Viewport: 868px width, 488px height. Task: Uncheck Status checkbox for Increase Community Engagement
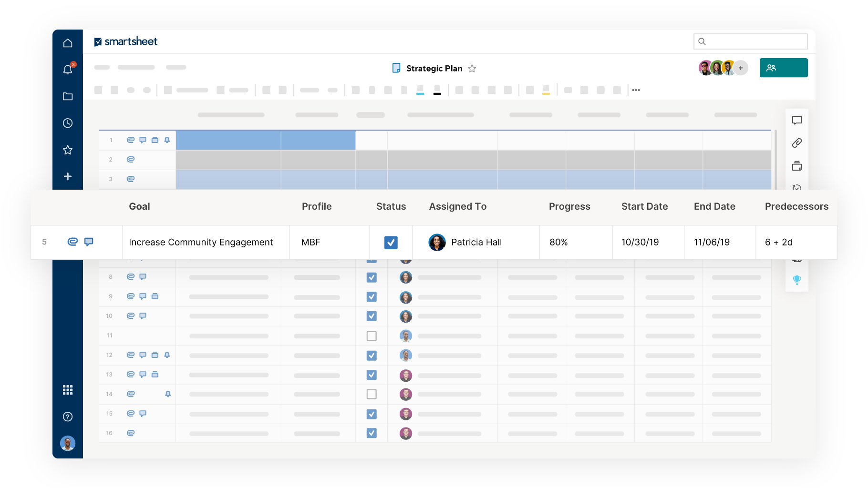coord(391,243)
